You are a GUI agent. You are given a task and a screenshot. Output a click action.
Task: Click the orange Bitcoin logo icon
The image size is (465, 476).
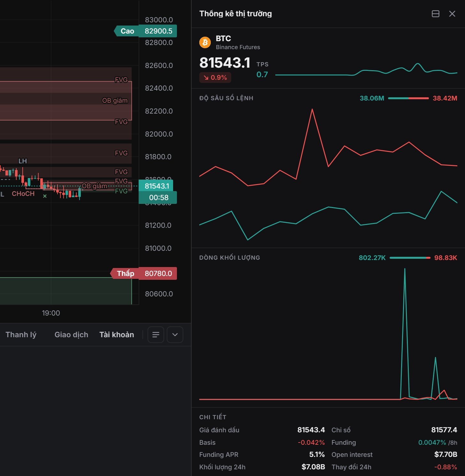(x=205, y=42)
